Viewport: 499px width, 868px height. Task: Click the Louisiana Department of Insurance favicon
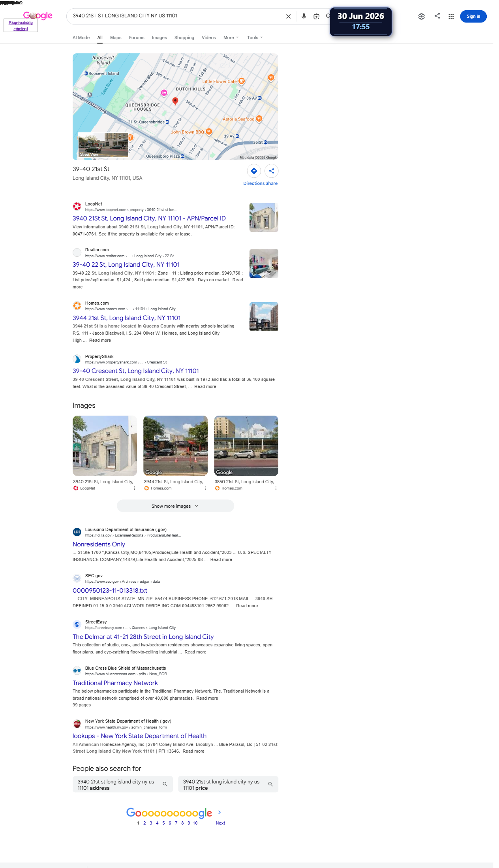pyautogui.click(x=77, y=532)
